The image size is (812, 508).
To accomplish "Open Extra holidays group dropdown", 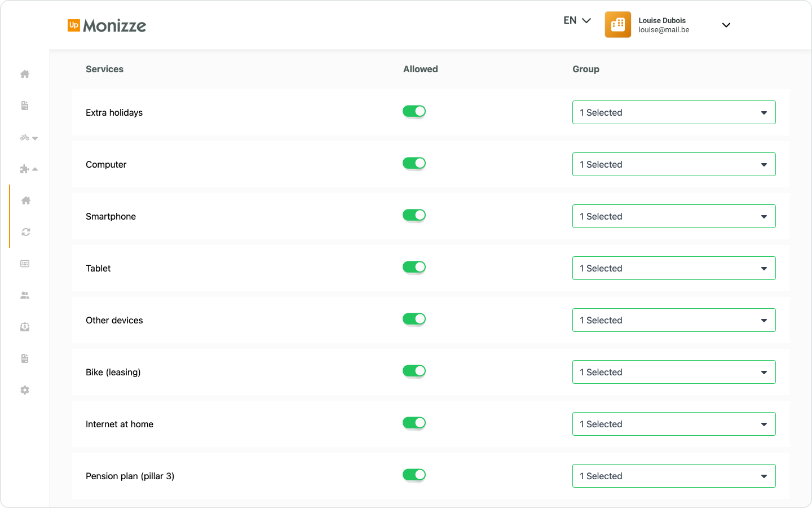I will 674,112.
